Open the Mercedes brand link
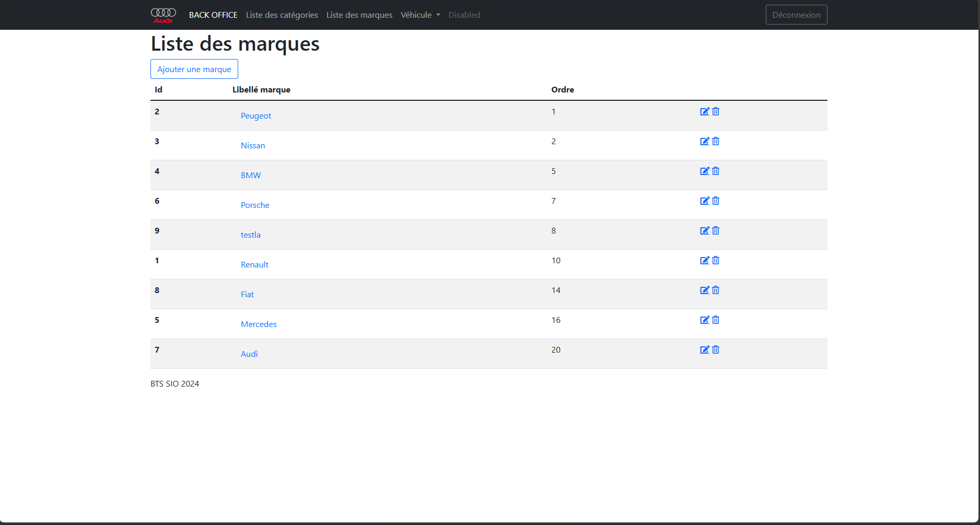 coord(259,324)
